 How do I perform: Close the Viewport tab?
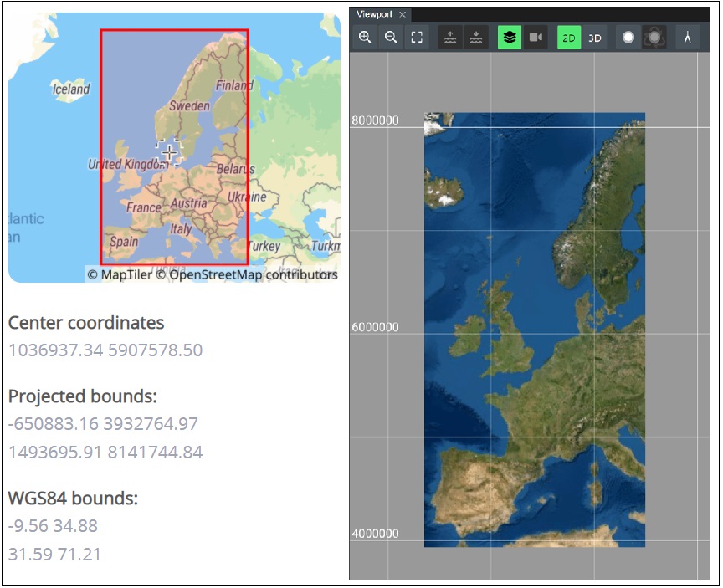[403, 14]
